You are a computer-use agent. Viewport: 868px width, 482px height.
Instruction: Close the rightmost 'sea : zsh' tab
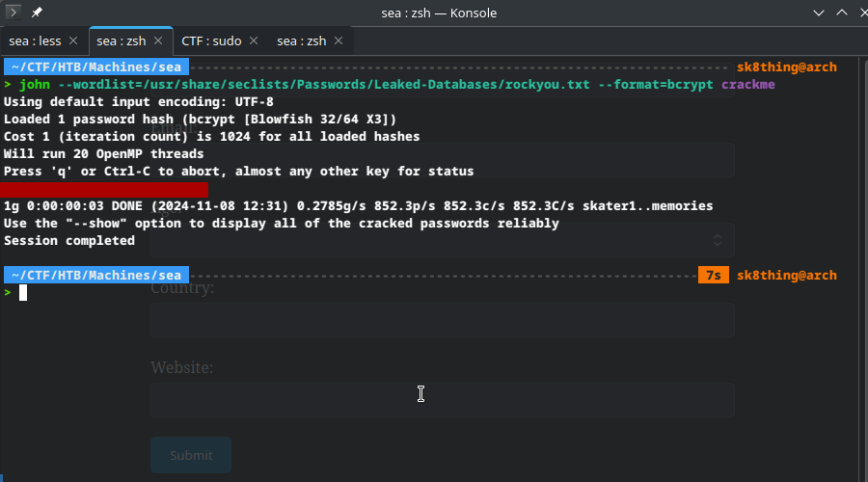click(x=339, y=40)
